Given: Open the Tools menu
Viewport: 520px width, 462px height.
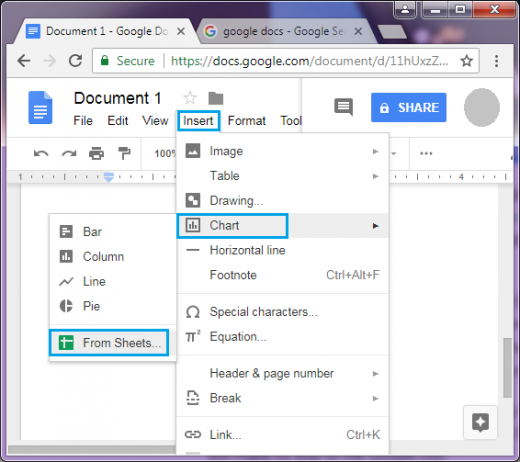Looking at the screenshot, I should 291,121.
